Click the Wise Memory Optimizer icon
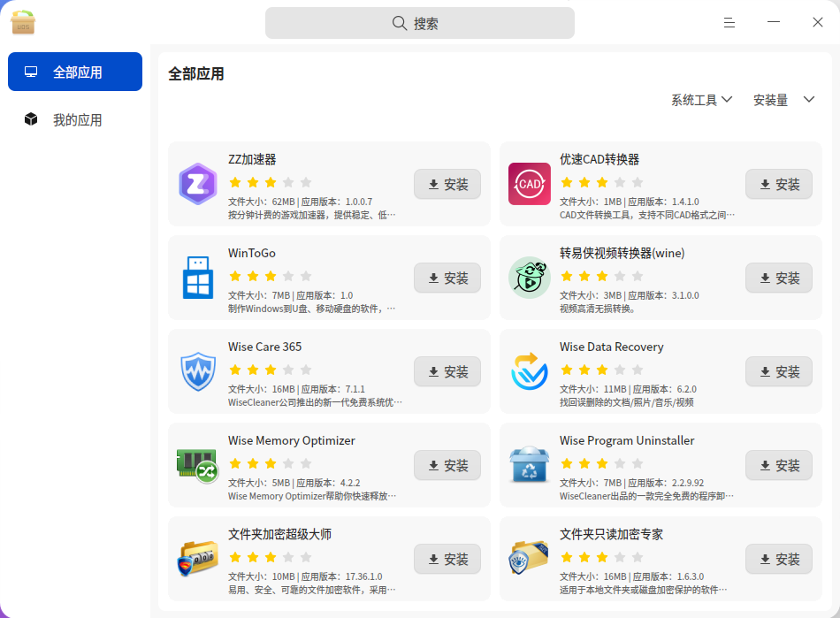Image resolution: width=840 pixels, height=618 pixels. point(198,465)
